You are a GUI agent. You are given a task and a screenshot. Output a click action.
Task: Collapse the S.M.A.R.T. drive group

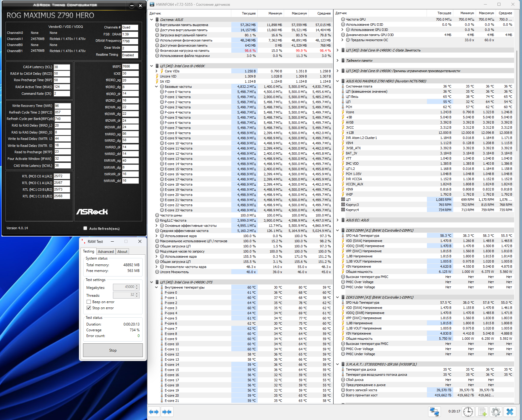[x=338, y=364]
